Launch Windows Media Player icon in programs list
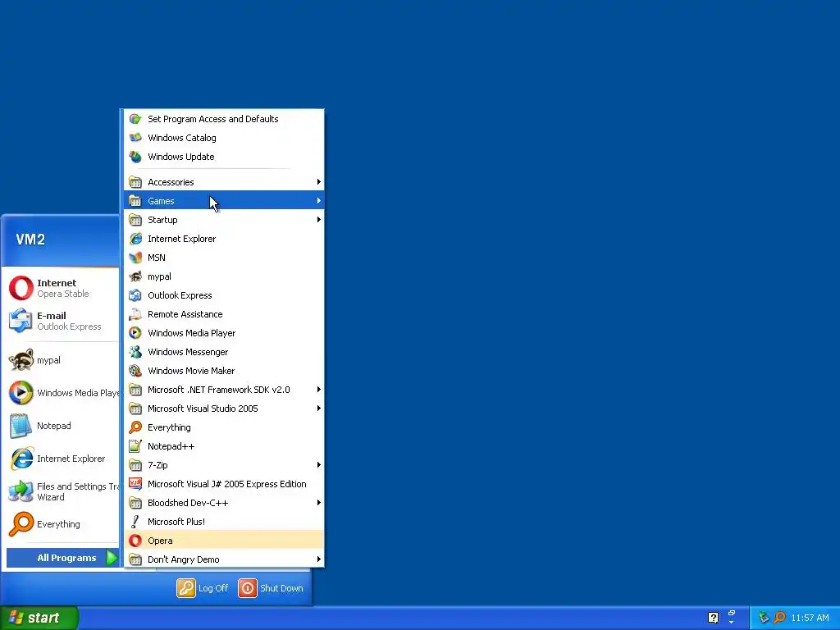 135,333
